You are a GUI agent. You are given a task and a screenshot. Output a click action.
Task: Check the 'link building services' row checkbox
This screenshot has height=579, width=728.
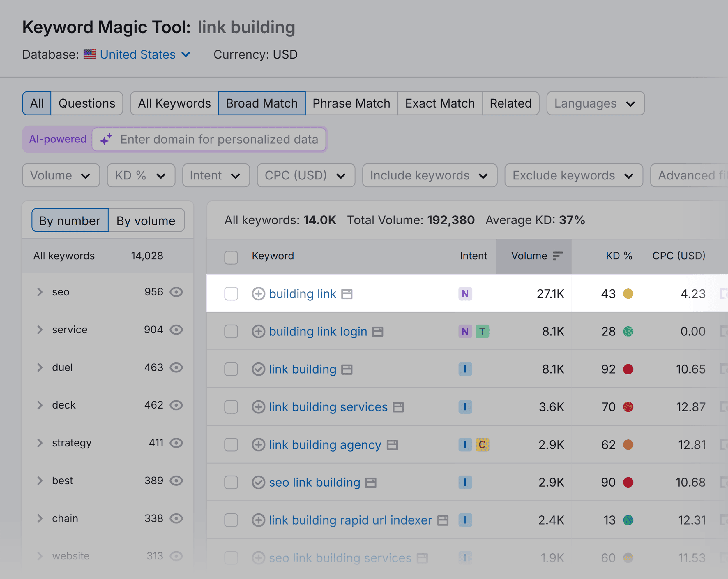tap(231, 407)
